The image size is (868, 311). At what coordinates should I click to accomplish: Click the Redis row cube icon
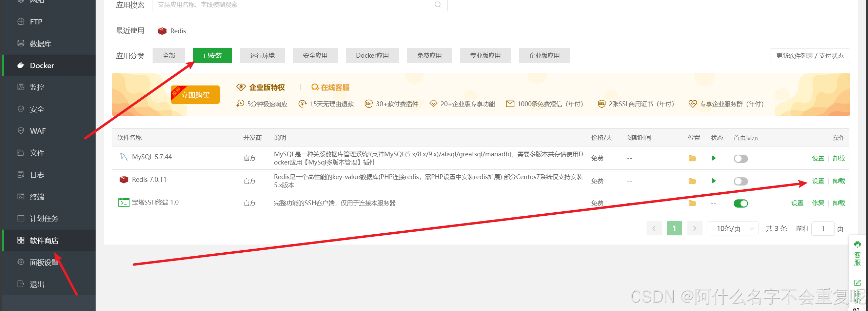tap(124, 179)
